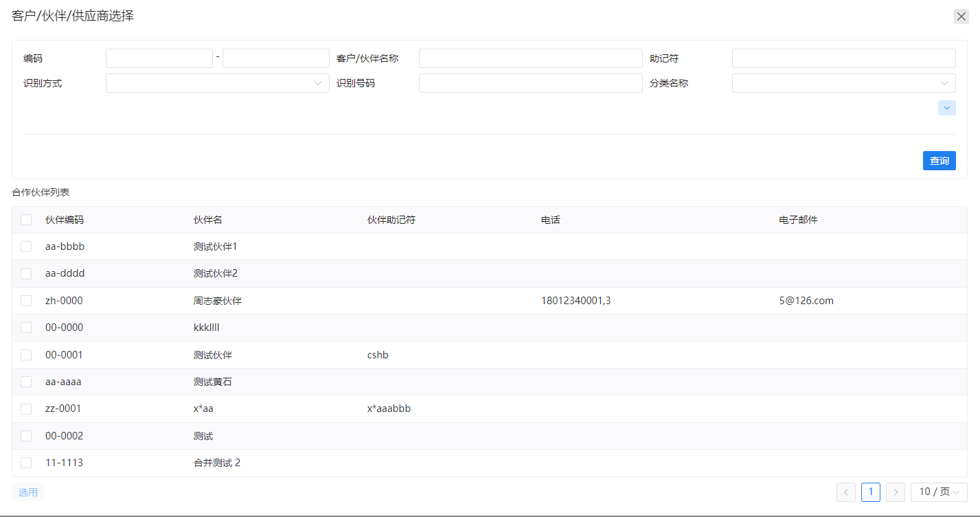Click the 伙伴名 column header
Image resolution: width=980 pixels, height=517 pixels.
click(x=208, y=220)
